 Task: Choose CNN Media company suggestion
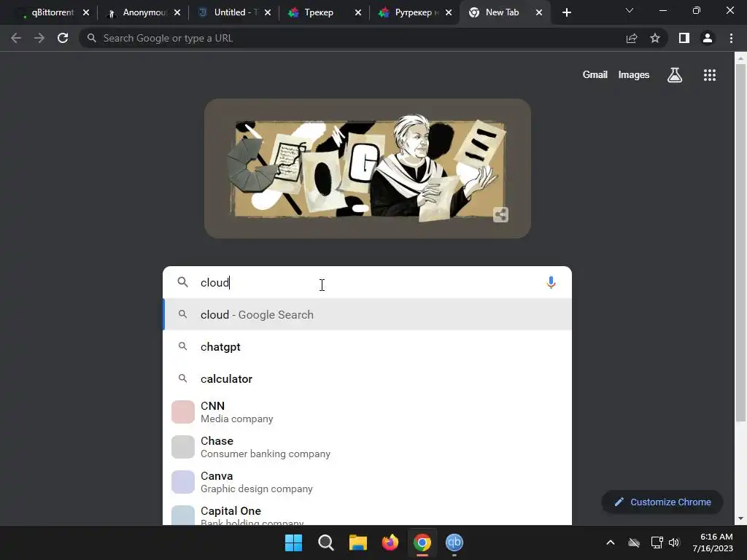click(367, 412)
